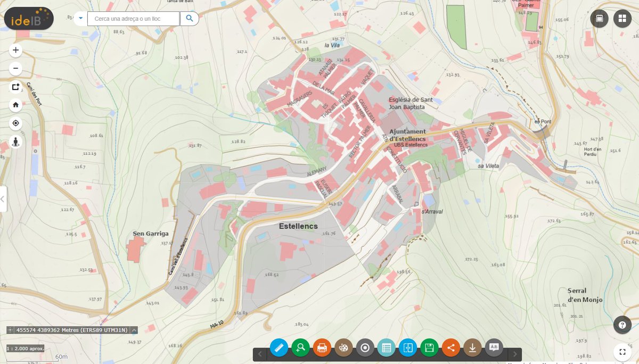Click the 'Estellencs' town label
Image resolution: width=639 pixels, height=364 pixels.
point(298,226)
